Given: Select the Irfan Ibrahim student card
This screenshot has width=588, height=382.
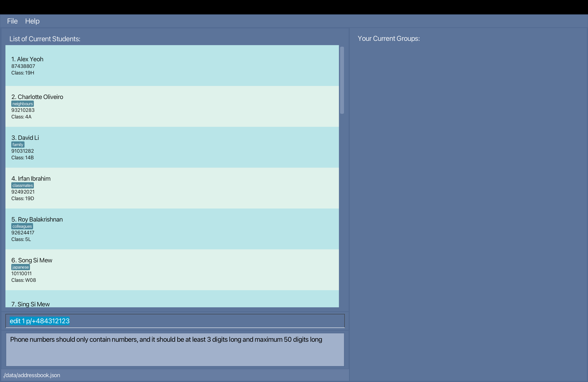Looking at the screenshot, I should [172, 188].
